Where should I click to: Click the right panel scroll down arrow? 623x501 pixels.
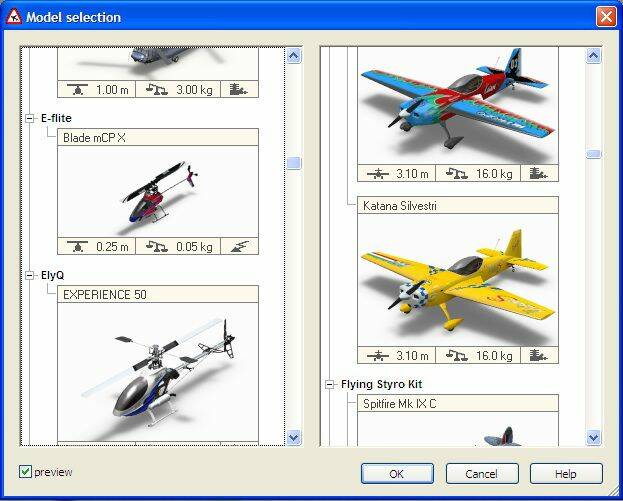593,437
